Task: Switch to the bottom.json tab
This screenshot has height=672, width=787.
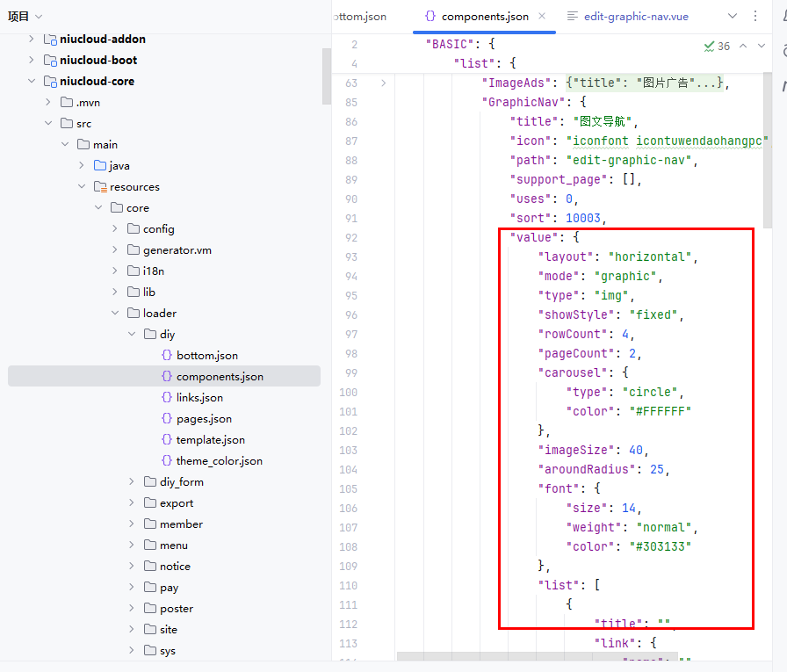Action: point(360,16)
